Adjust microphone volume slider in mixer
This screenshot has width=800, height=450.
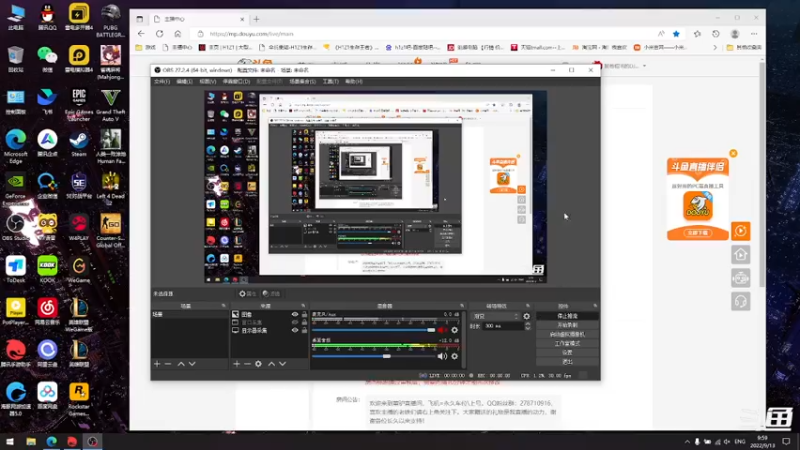point(373,330)
